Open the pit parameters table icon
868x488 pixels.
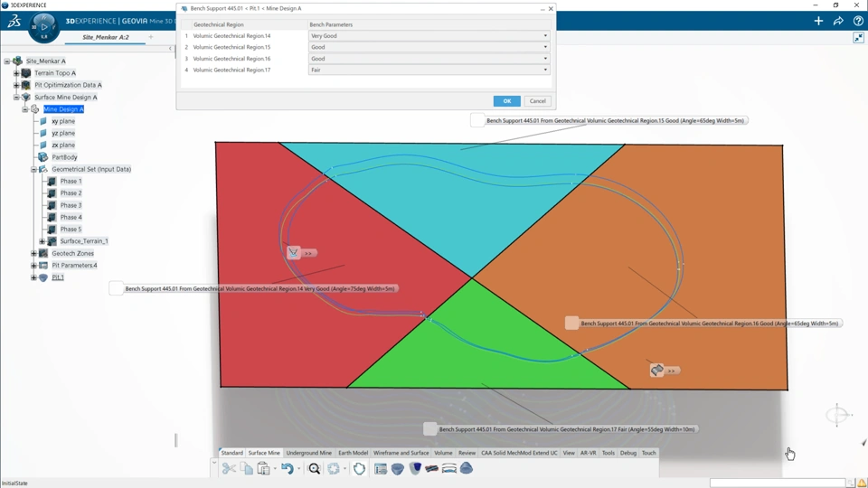point(381,469)
